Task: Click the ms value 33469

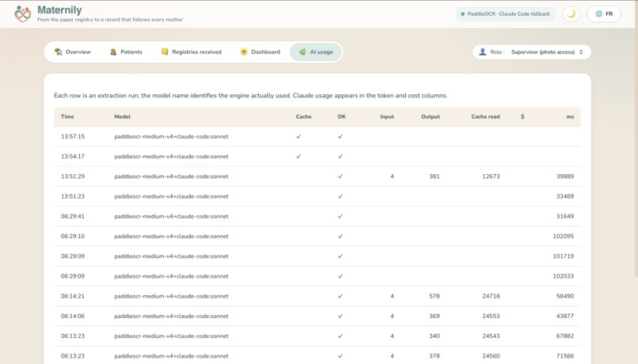Action: point(565,196)
